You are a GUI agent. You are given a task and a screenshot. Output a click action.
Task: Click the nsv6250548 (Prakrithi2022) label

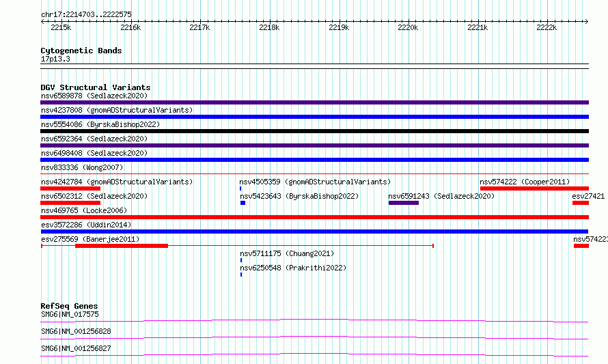coord(293,268)
